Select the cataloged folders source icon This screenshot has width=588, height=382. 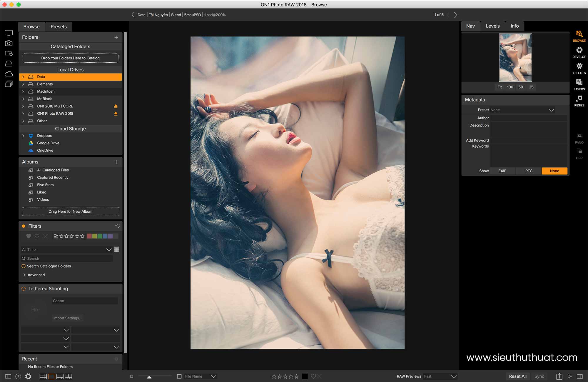coord(9,53)
